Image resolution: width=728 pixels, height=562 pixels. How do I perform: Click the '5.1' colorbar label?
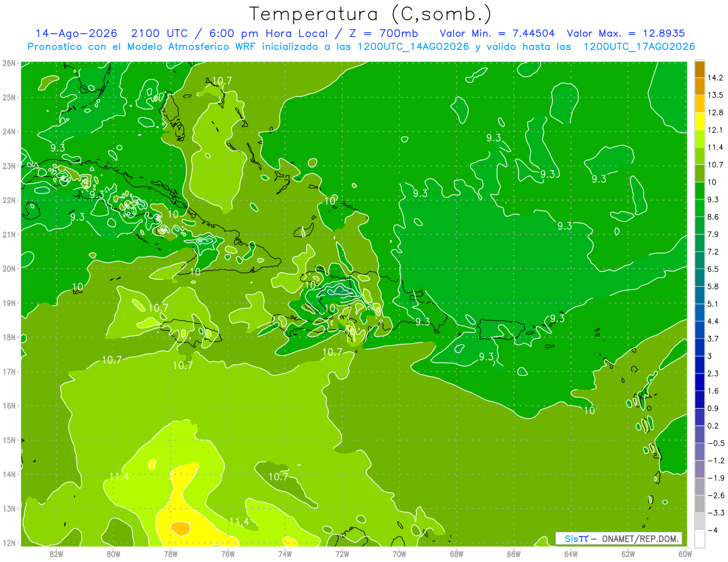click(713, 304)
